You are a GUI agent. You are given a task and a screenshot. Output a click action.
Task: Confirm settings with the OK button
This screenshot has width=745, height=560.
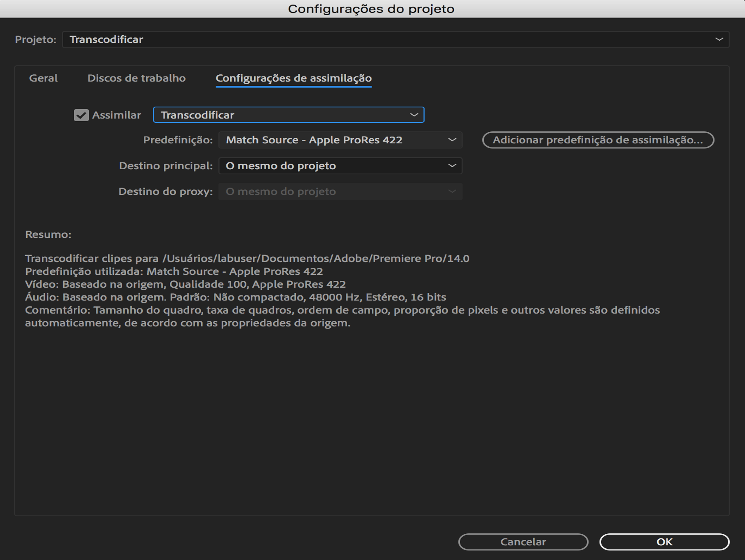point(664,542)
